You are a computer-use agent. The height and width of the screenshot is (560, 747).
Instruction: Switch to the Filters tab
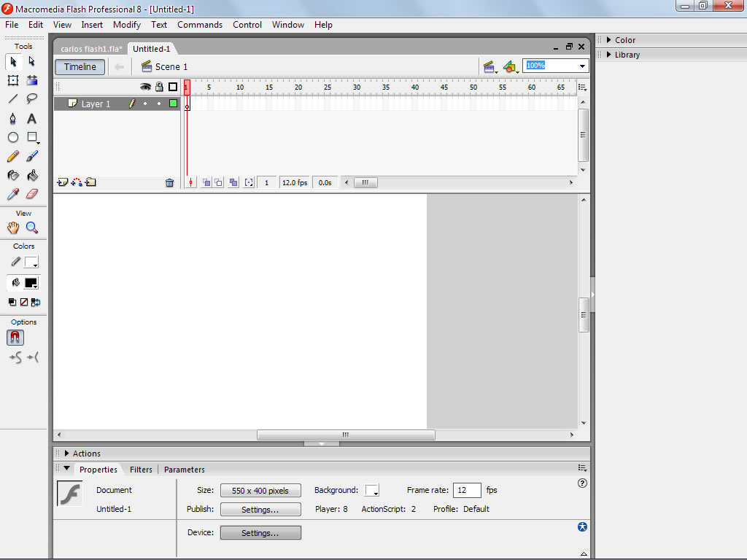[x=141, y=470]
